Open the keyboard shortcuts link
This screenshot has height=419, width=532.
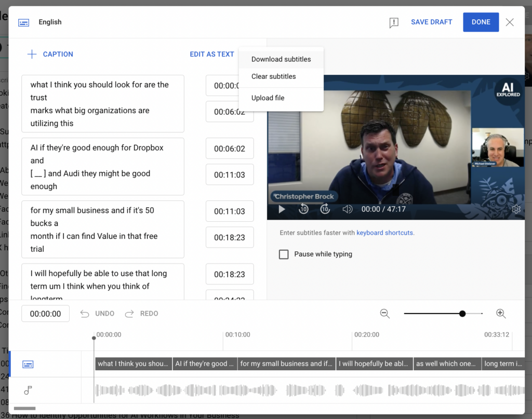(x=384, y=233)
